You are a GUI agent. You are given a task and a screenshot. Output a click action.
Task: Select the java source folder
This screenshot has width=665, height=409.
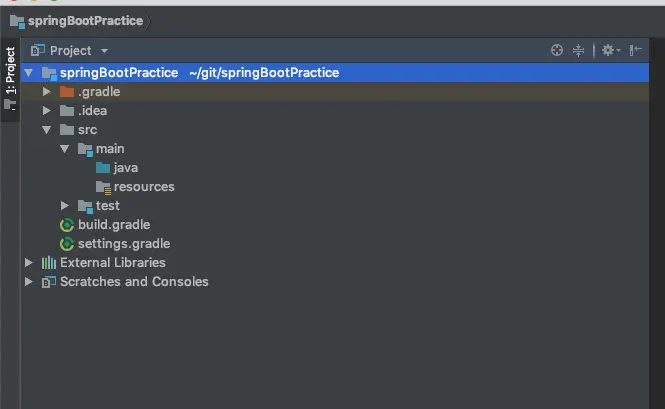click(125, 168)
